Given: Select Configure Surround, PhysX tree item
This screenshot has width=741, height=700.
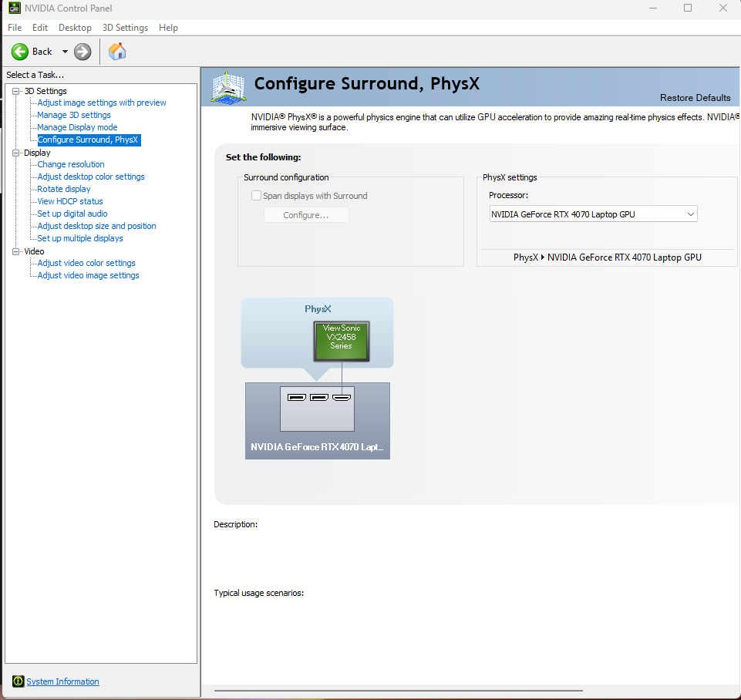Looking at the screenshot, I should [89, 140].
